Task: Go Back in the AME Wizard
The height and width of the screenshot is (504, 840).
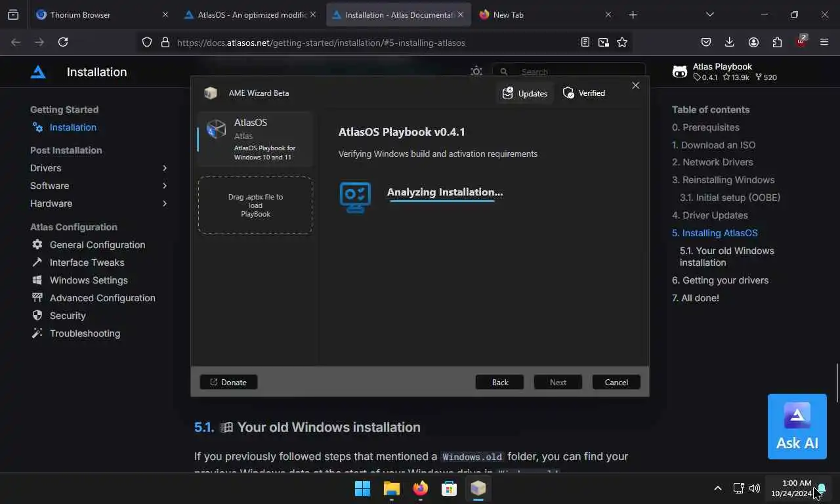Action: pyautogui.click(x=500, y=382)
